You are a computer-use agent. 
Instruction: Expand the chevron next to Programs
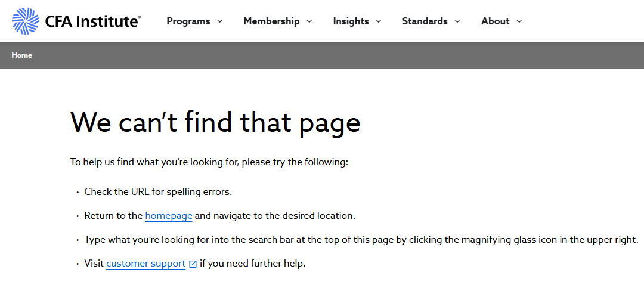(x=219, y=21)
